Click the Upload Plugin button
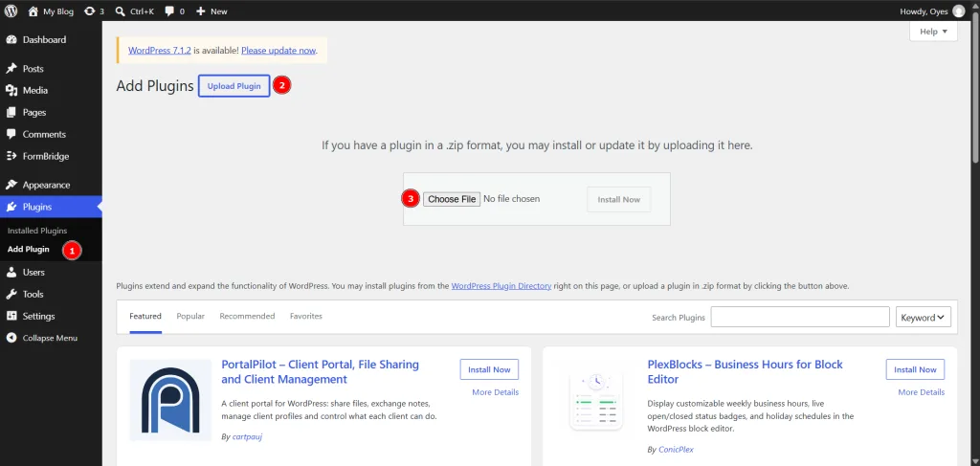Image resolution: width=980 pixels, height=466 pixels. [x=234, y=86]
